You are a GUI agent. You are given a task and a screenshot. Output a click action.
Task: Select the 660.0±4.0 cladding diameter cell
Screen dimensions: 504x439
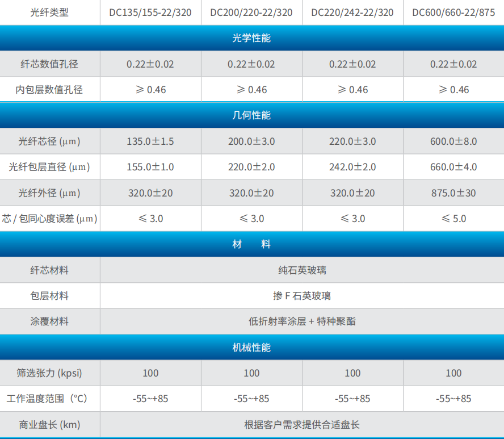coord(453,167)
